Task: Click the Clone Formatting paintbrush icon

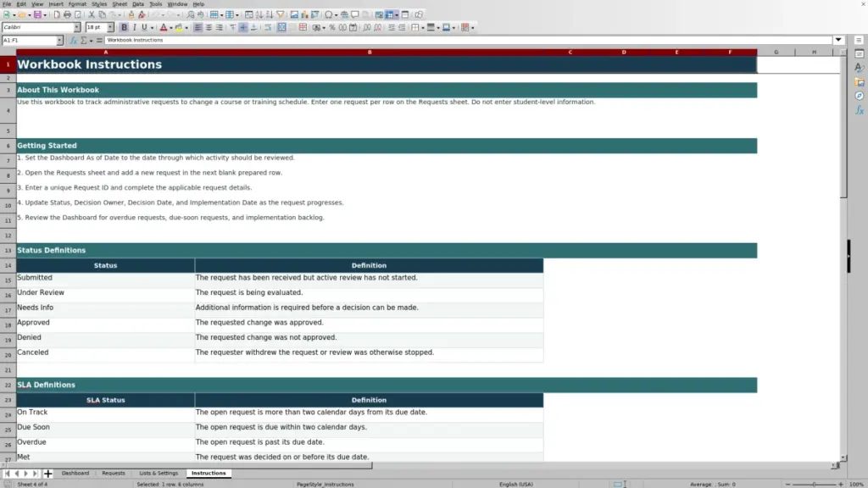Action: 131,14
